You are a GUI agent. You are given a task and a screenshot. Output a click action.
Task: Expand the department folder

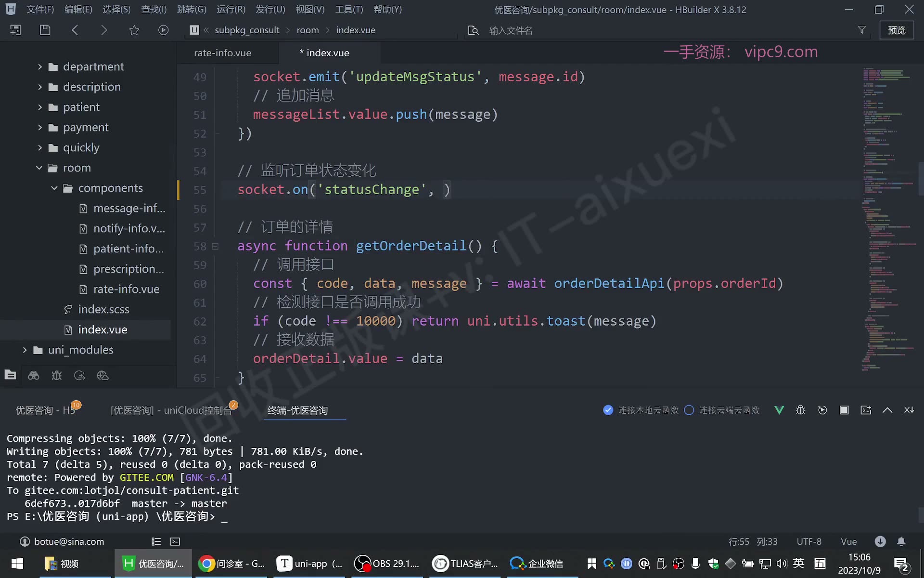pos(40,66)
